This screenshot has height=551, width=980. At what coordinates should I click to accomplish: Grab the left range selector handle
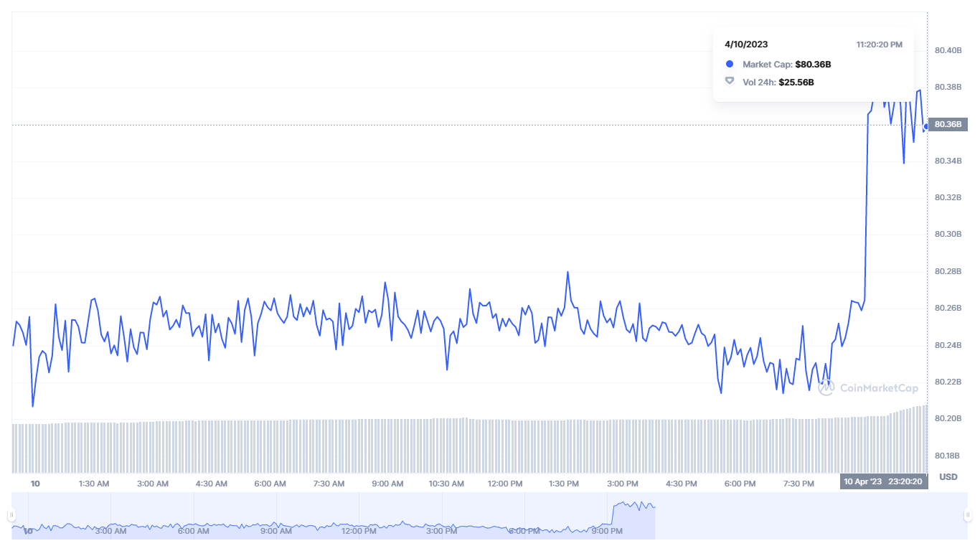(11, 515)
